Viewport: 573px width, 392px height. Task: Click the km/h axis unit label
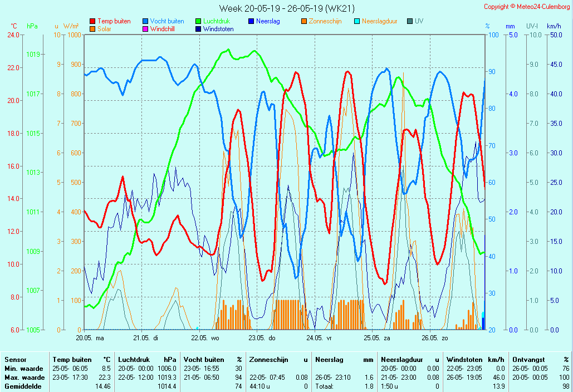click(x=554, y=26)
